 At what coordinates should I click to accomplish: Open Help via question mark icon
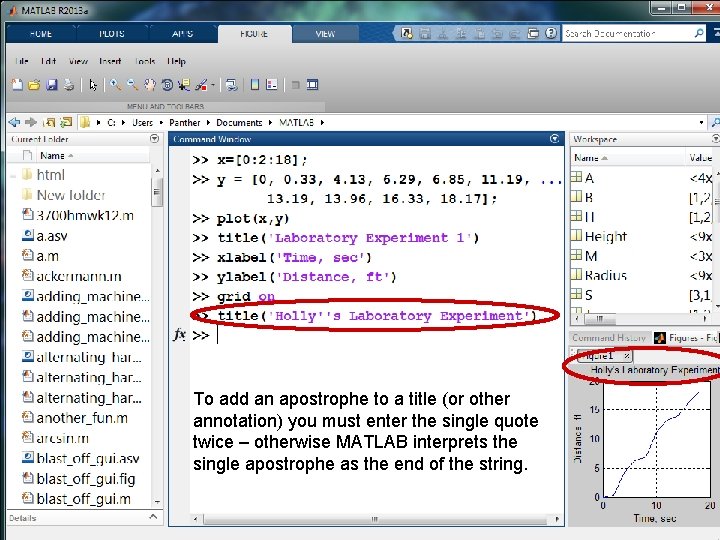(551, 33)
